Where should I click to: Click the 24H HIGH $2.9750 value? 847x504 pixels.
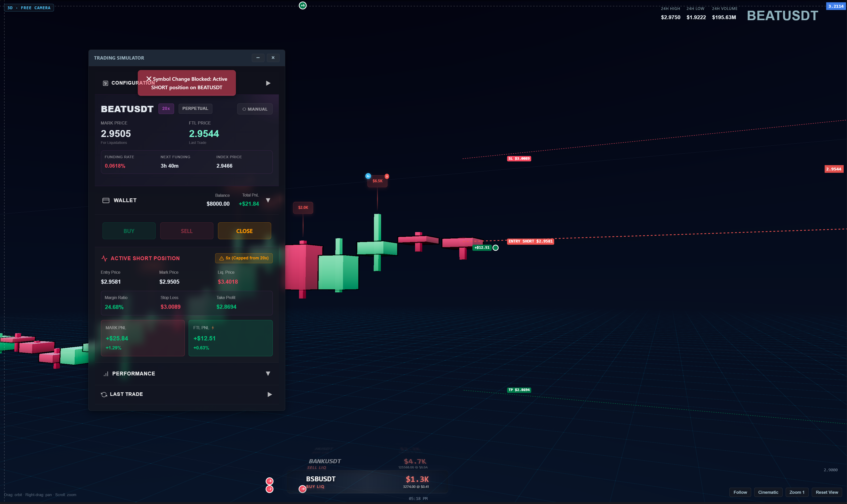point(670,17)
